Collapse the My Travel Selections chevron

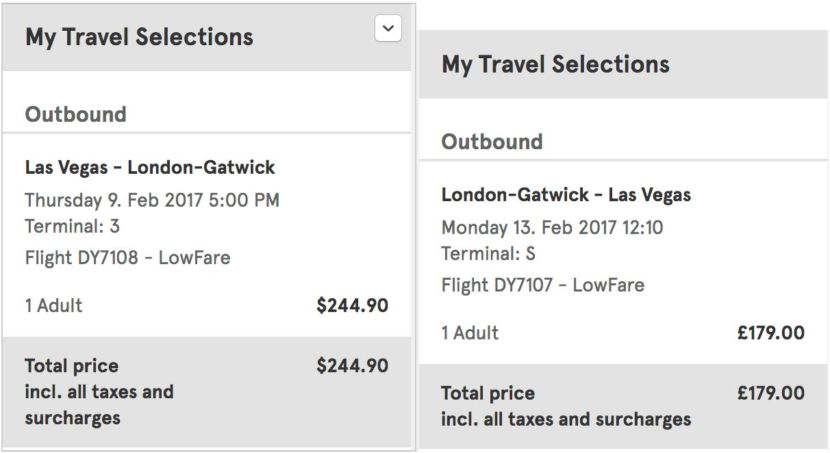[388, 30]
